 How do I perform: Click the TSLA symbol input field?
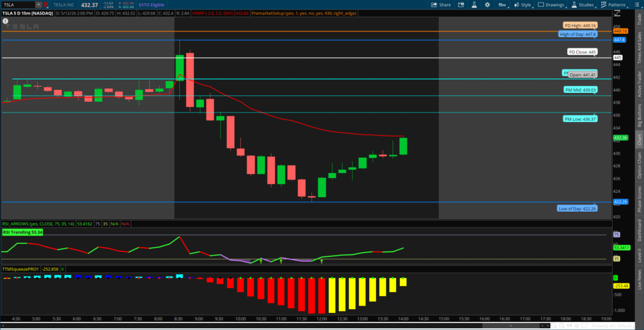(18, 5)
